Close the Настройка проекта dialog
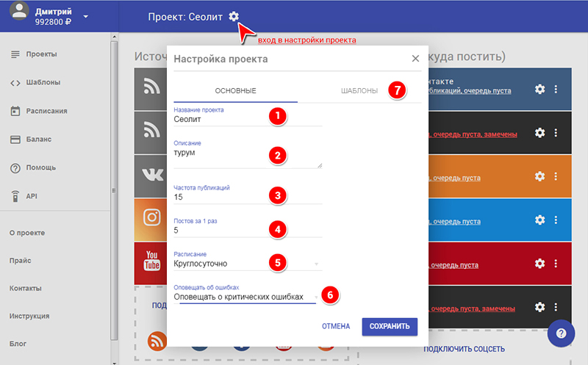The width and height of the screenshot is (588, 365). coord(415,58)
